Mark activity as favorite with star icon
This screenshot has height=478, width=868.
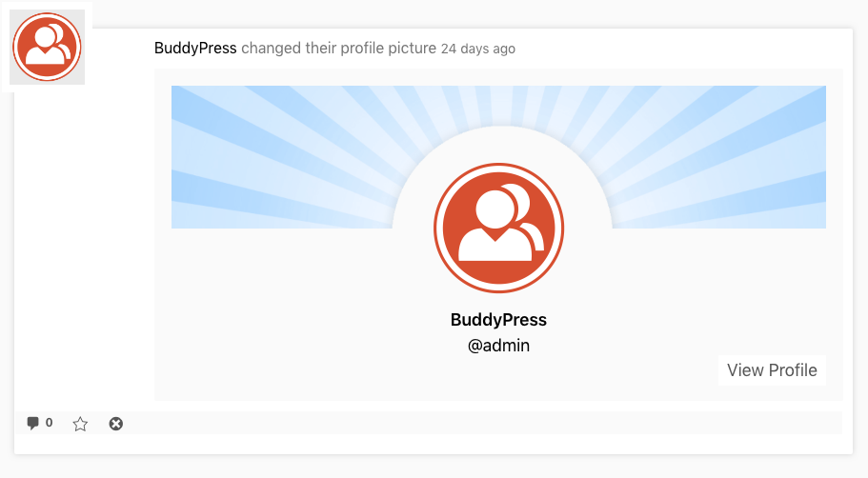click(x=80, y=424)
